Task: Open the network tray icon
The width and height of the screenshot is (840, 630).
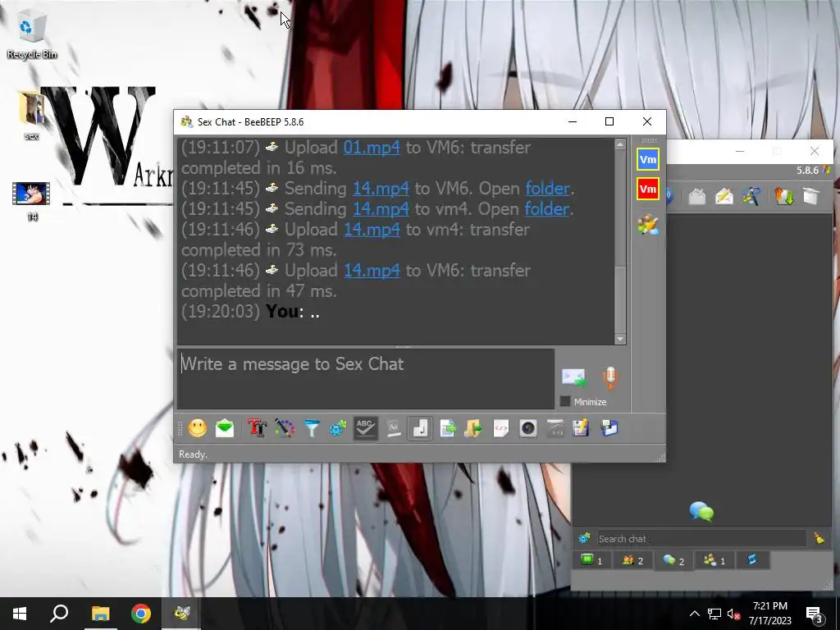Action: click(x=714, y=614)
